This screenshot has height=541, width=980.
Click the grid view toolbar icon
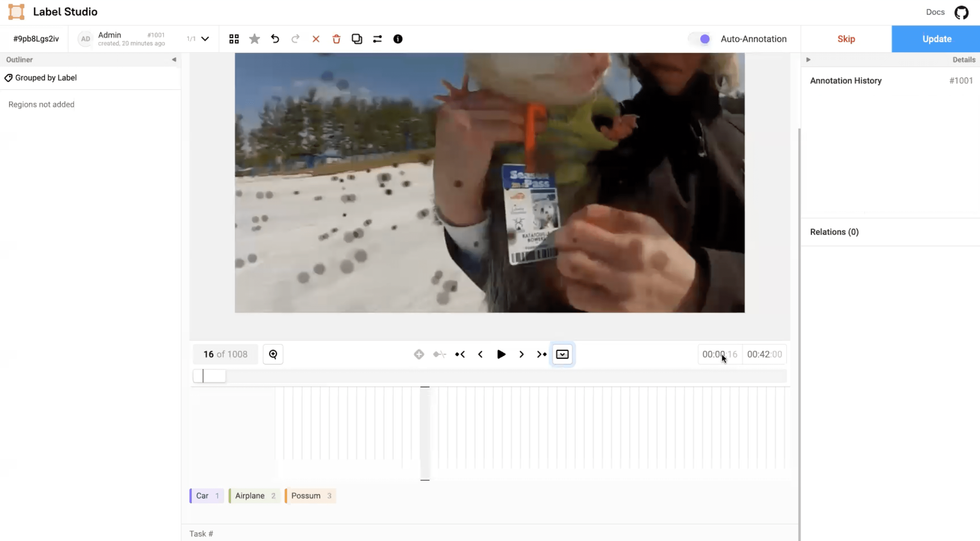pyautogui.click(x=234, y=39)
